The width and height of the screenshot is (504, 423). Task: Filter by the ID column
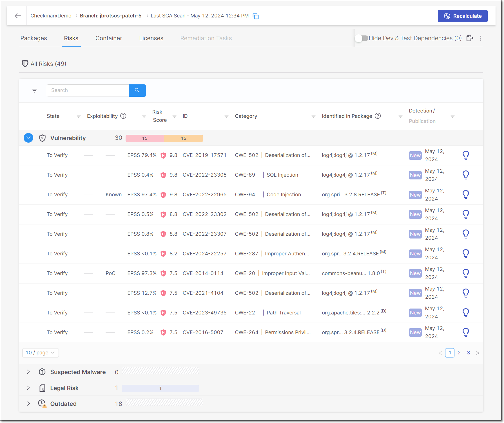(226, 116)
